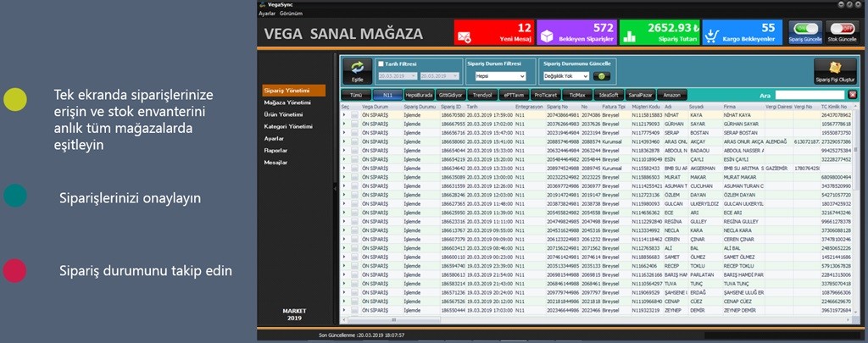Viewport: 868px width, 343px height.
Task: Tick the select box for NİHAT KAYA's order
Action: coord(354,115)
